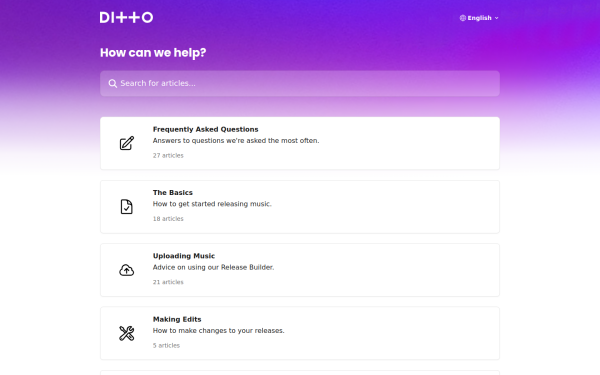Click the cloud upload icon
This screenshot has width=600, height=375.
tap(127, 270)
